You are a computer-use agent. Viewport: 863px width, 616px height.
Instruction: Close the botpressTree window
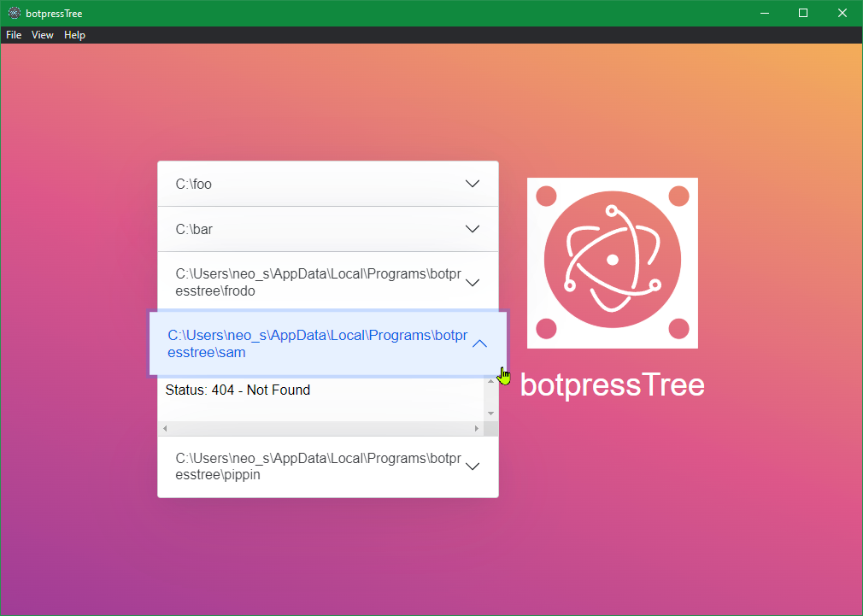coord(842,13)
